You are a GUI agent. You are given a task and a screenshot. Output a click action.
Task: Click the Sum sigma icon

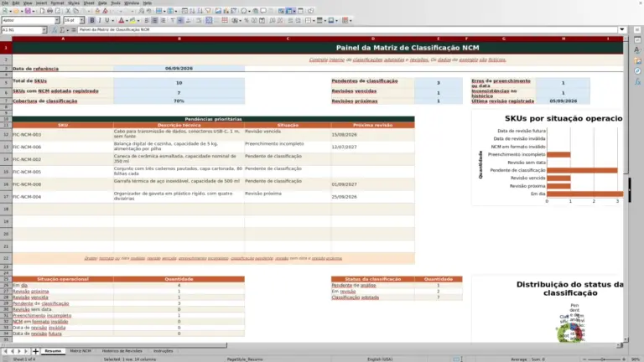point(62,30)
